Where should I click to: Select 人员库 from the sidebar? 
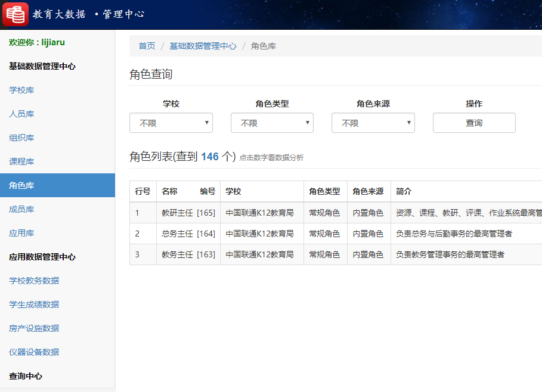coord(22,114)
